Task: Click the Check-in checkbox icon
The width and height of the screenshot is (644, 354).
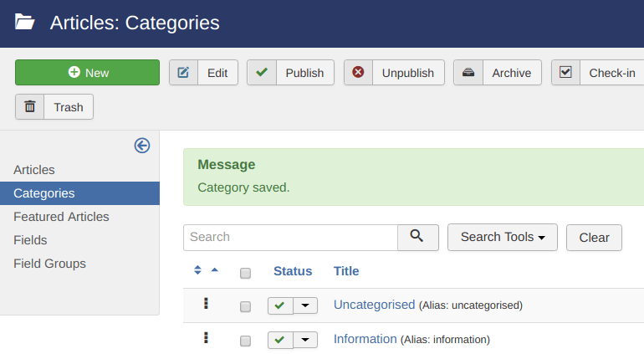Action: [x=565, y=72]
